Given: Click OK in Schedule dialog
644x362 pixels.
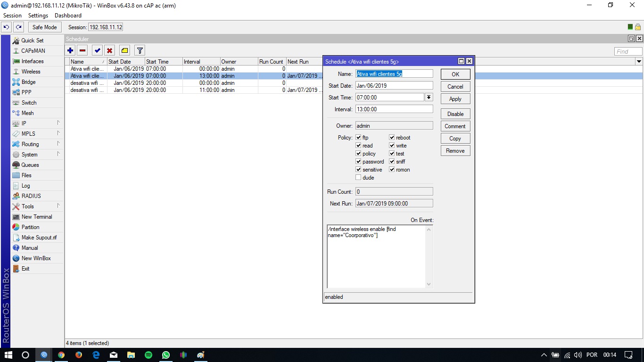Looking at the screenshot, I should click(455, 74).
